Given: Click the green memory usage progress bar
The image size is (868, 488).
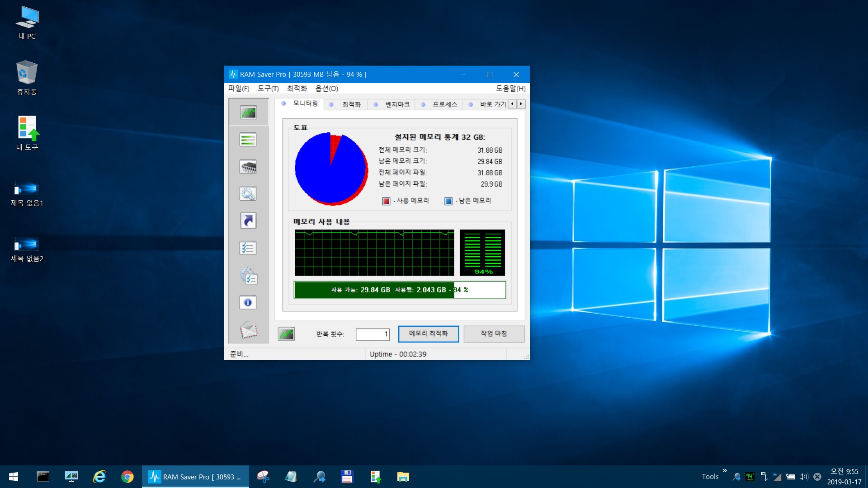Looking at the screenshot, I should [x=400, y=290].
